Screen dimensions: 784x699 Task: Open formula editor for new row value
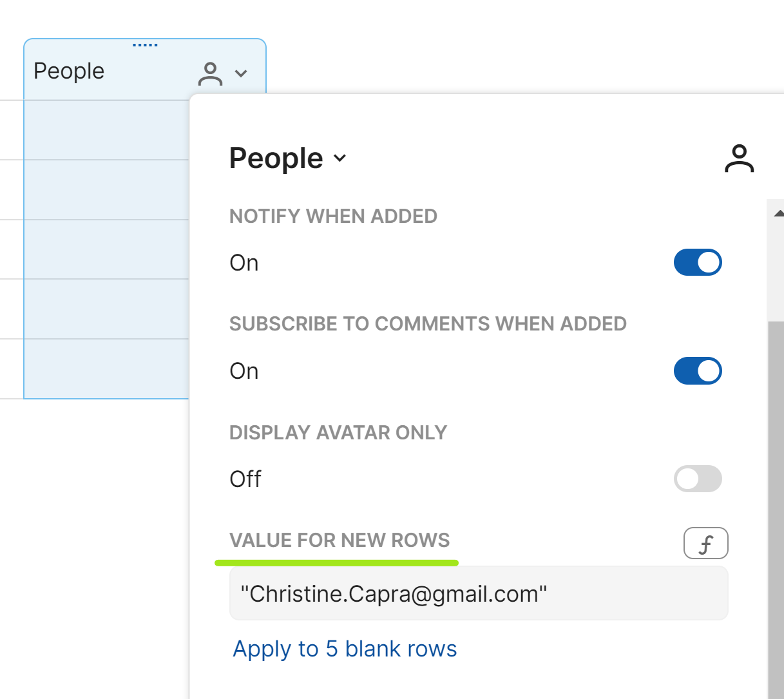pos(705,544)
